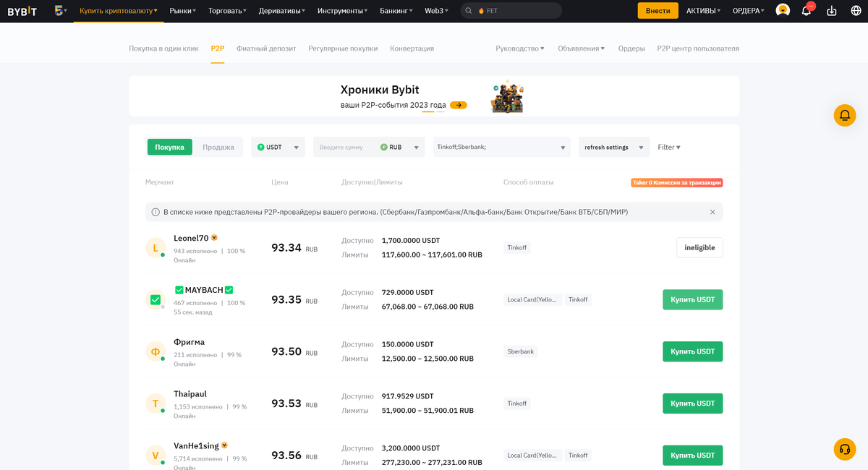Open Деривативы menu
The height and width of the screenshot is (470, 868).
(x=282, y=11)
